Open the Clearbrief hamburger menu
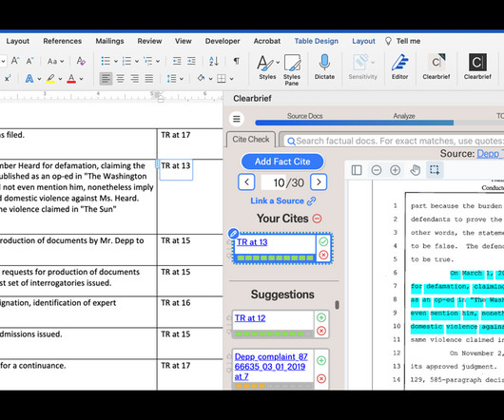The width and height of the screenshot is (504, 420). tap(237, 119)
